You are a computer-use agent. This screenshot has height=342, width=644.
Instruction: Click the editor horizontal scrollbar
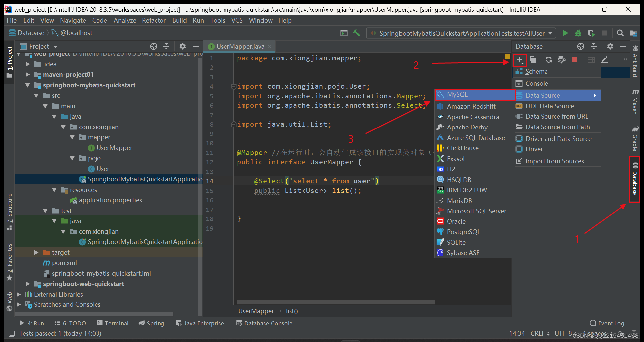(x=336, y=302)
